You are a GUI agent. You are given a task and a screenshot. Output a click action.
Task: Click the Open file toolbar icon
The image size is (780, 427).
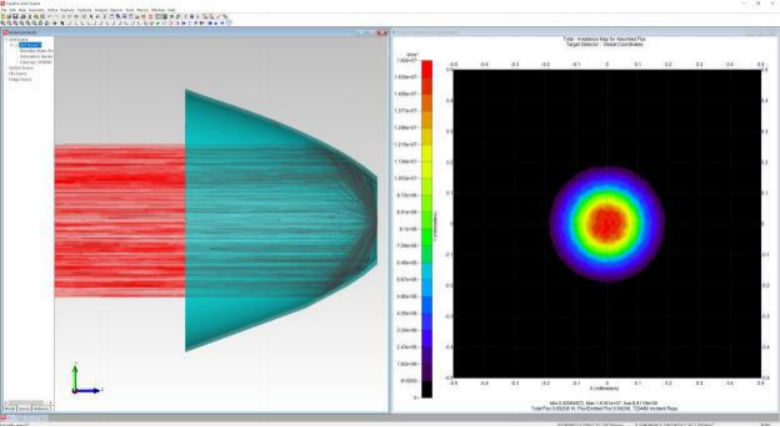pos(9,16)
